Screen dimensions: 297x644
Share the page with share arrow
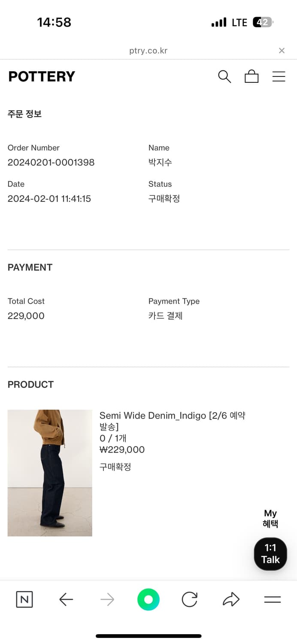click(x=231, y=599)
